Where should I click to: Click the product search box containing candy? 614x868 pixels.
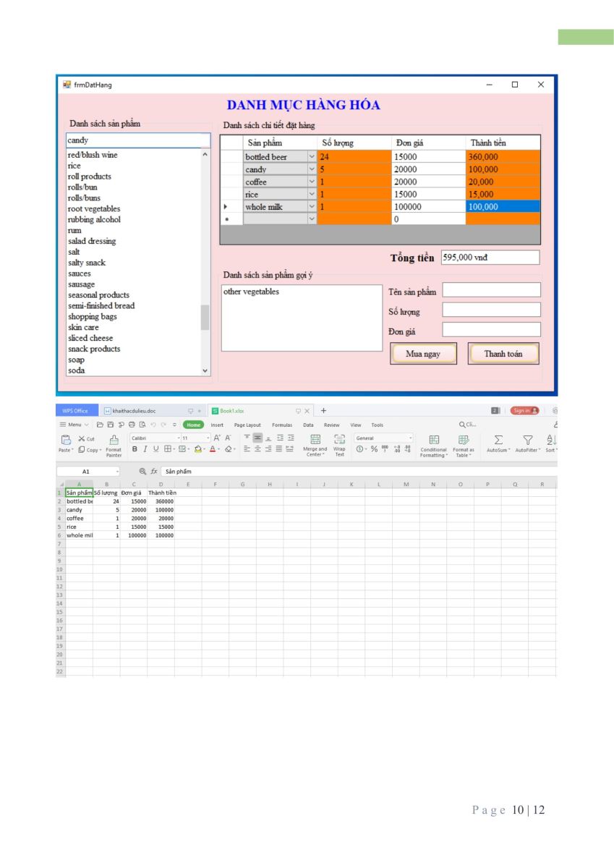(138, 140)
